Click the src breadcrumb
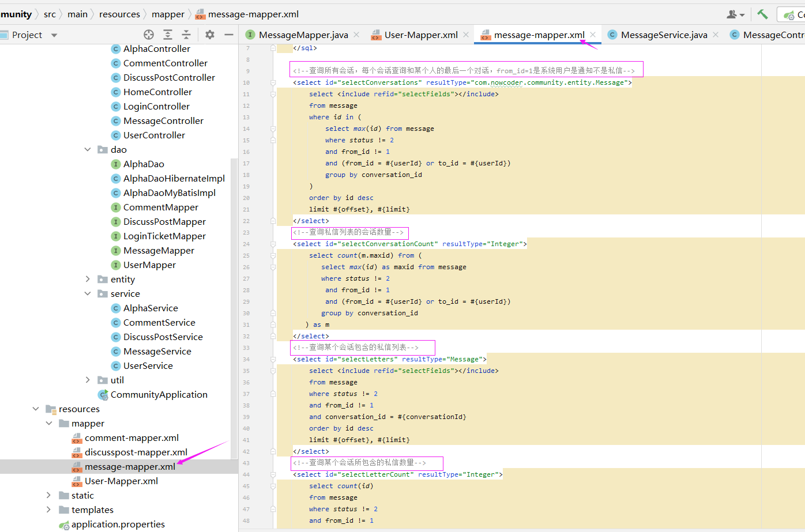Screen dimensions: 805x532 coord(50,14)
